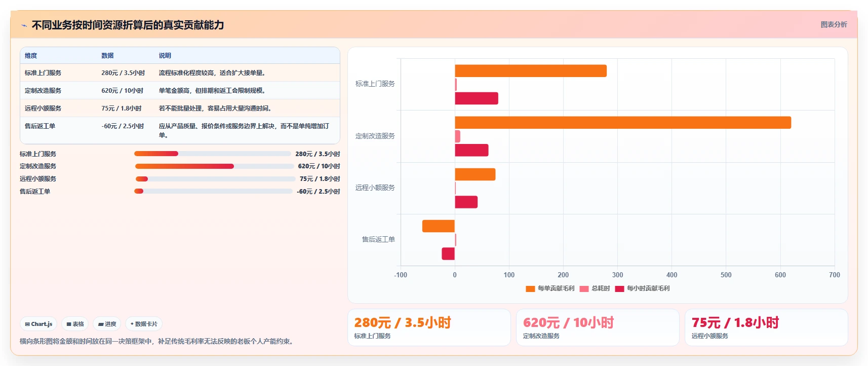Click the 数据 column header
The height and width of the screenshot is (366, 868).
pos(107,56)
